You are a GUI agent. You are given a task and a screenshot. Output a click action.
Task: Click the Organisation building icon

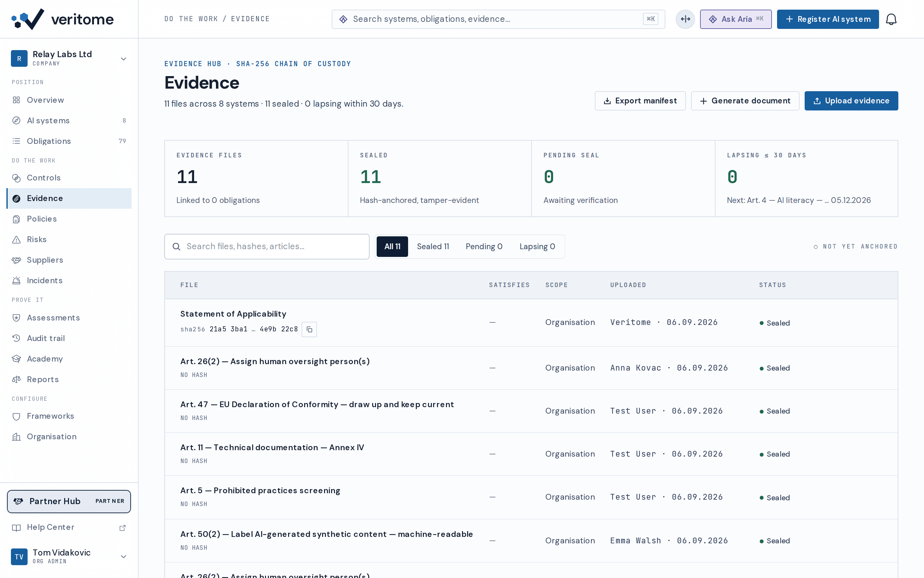(x=16, y=437)
